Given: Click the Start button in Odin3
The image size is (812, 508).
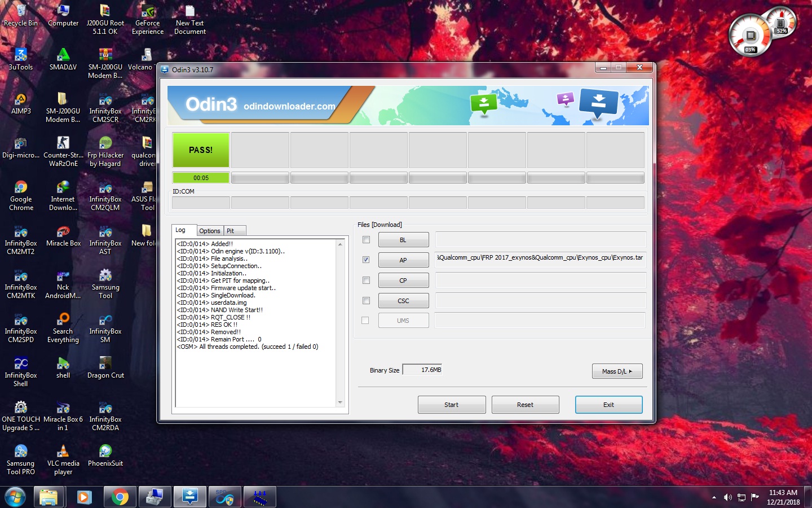Looking at the screenshot, I should [452, 405].
